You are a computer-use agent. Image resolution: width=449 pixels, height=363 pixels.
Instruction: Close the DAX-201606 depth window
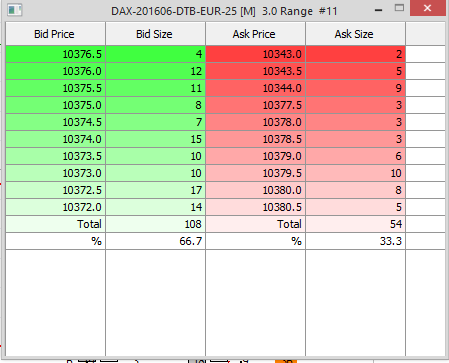427,8
